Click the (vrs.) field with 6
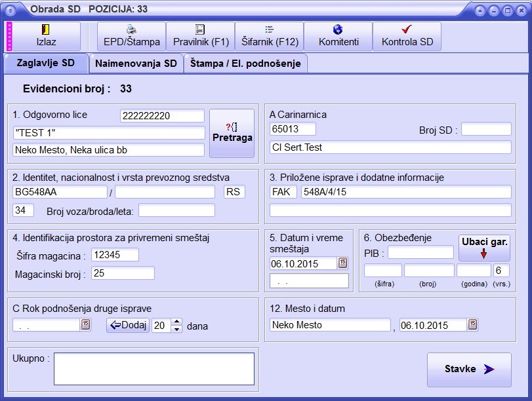This screenshot has height=401, width=532. tap(501, 271)
